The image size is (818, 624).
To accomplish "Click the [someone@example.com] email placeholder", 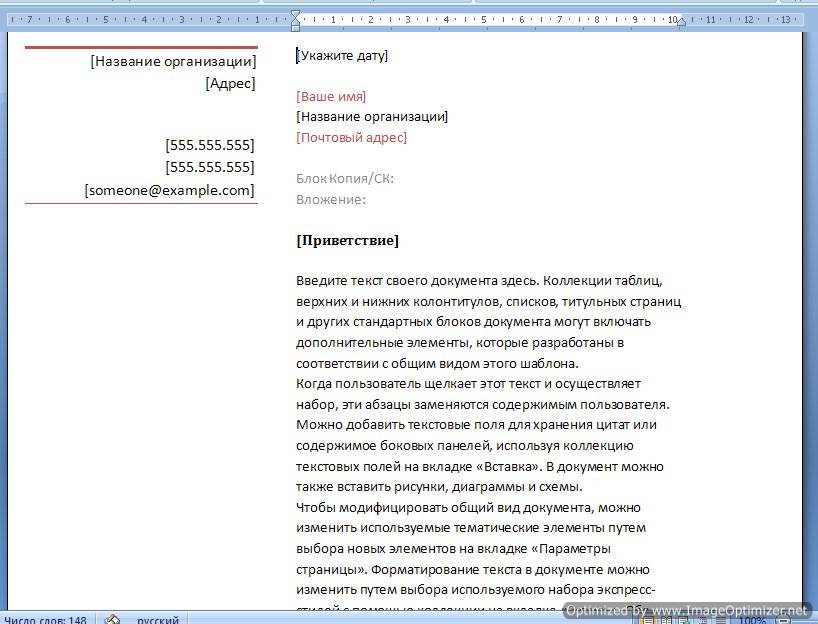I will coord(170,190).
